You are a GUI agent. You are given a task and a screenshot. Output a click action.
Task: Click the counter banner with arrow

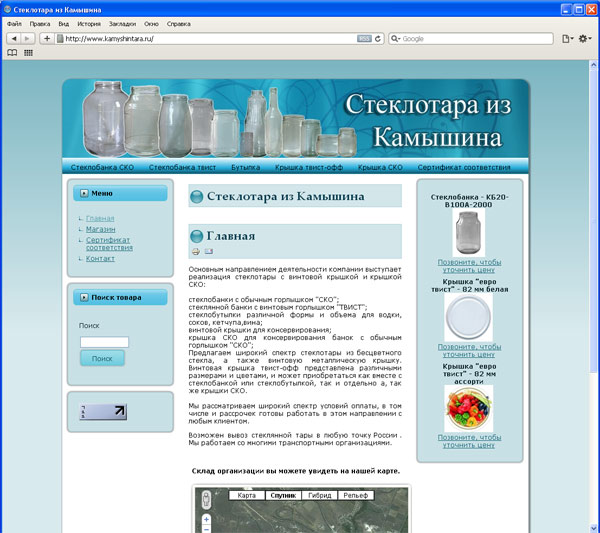103,412
